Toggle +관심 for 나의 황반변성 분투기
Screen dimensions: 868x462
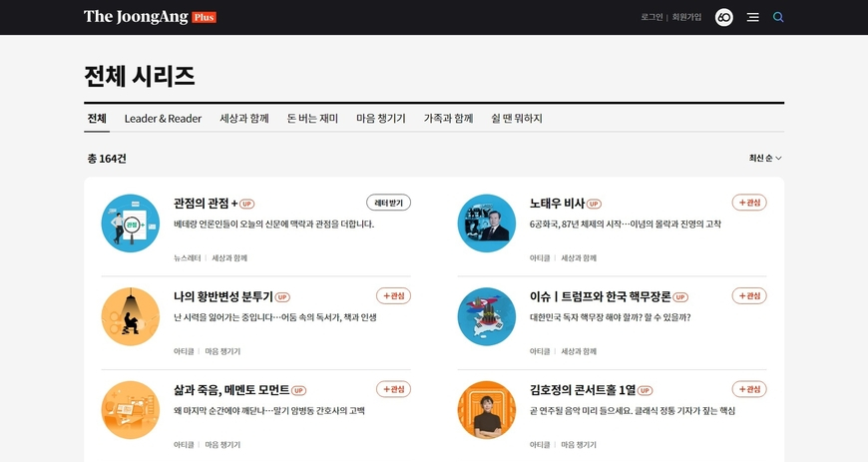[x=393, y=295]
